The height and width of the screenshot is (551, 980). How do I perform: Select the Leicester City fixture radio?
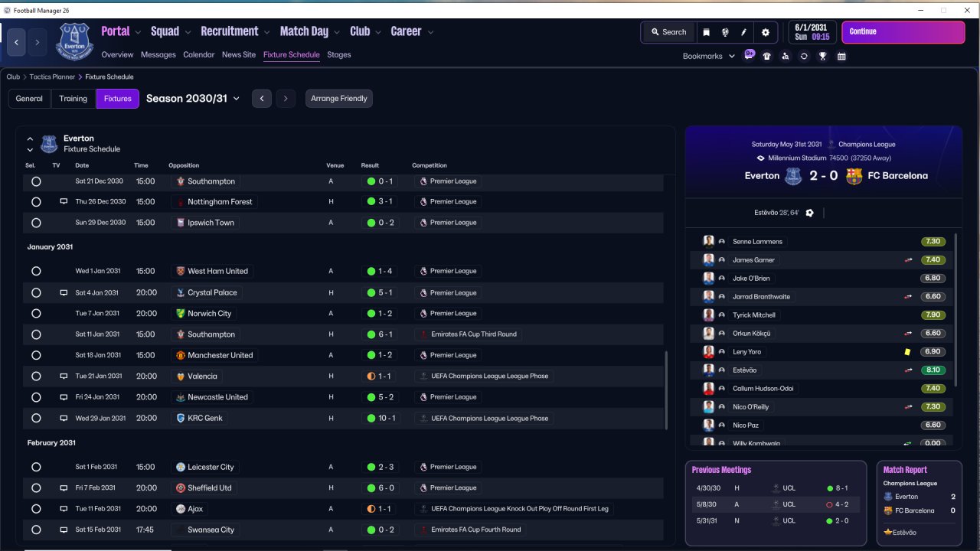click(x=36, y=467)
